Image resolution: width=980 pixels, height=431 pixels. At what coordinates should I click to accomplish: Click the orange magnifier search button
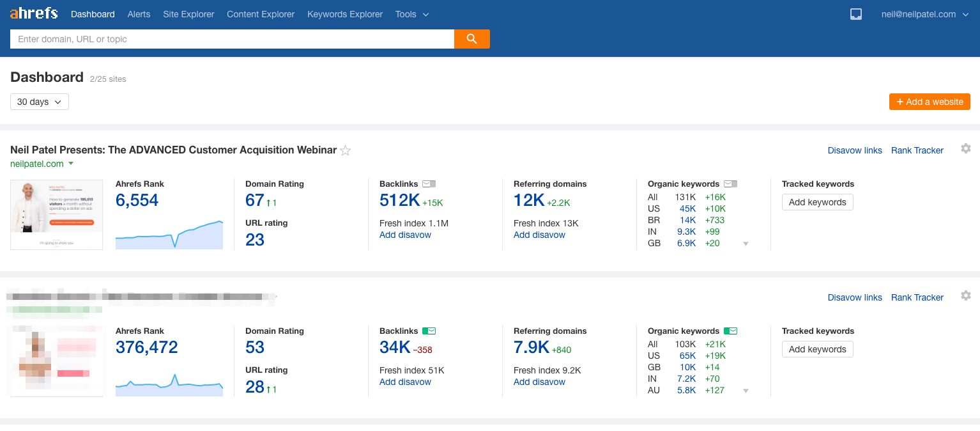[x=472, y=39]
